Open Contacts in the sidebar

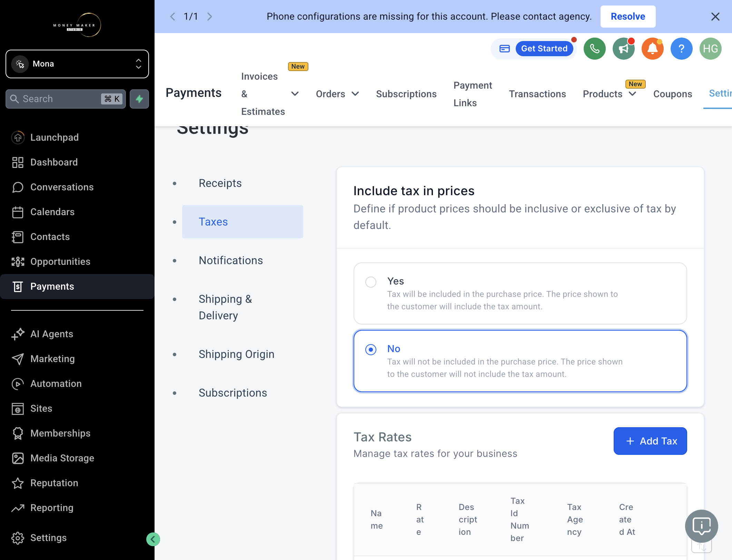pyautogui.click(x=77, y=237)
